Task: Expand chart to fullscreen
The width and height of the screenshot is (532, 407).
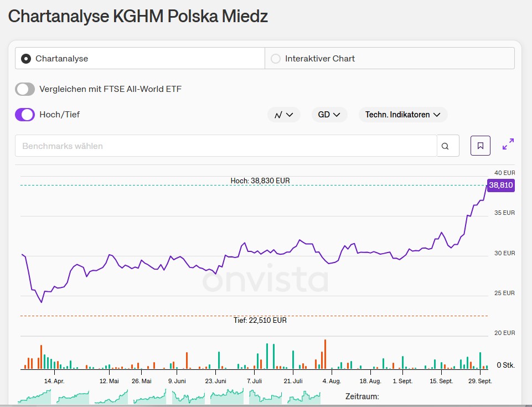Action: [x=508, y=145]
